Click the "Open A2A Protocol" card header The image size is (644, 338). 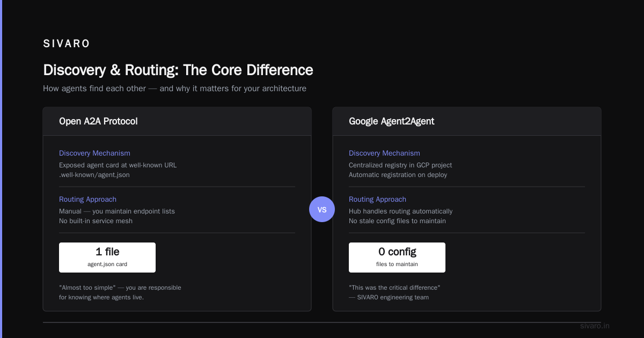pyautogui.click(x=177, y=121)
